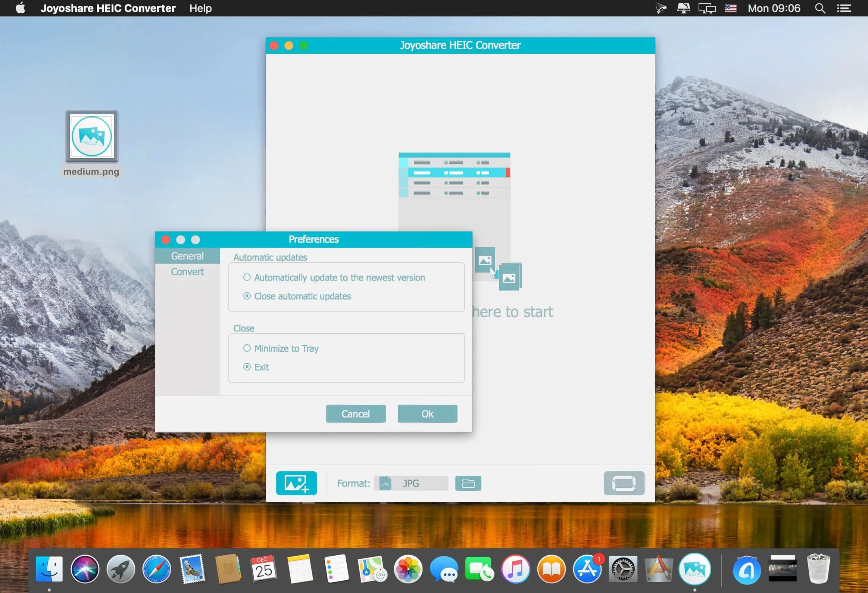Image resolution: width=868 pixels, height=593 pixels.
Task: Enable Automatically update to newest version
Action: click(x=247, y=277)
